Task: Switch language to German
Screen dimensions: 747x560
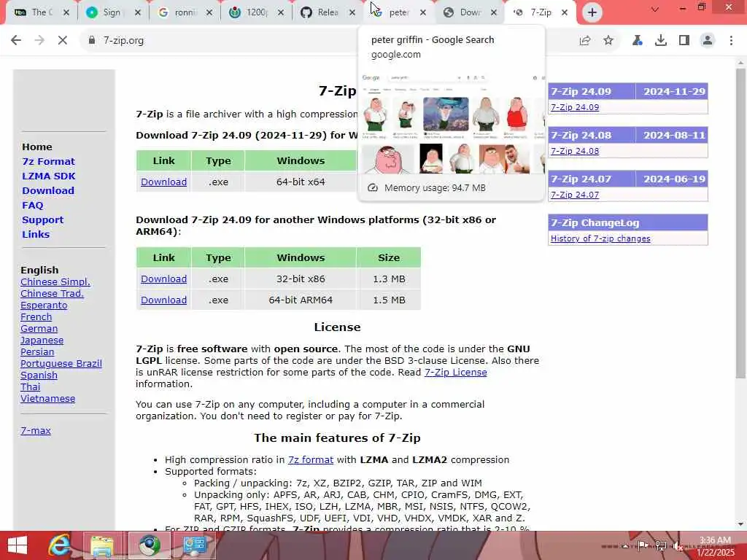Action: [39, 329]
